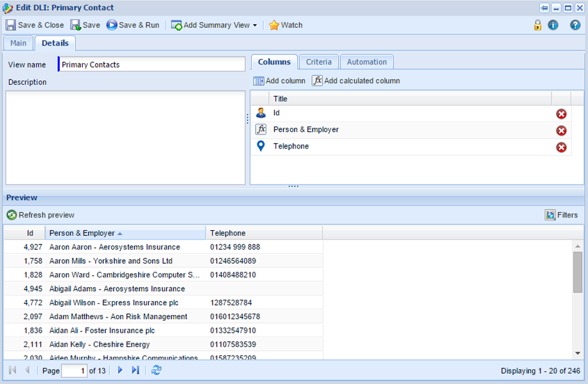The width and height of the screenshot is (588, 384).
Task: Sort by Person & Employer header
Action: pyautogui.click(x=125, y=233)
